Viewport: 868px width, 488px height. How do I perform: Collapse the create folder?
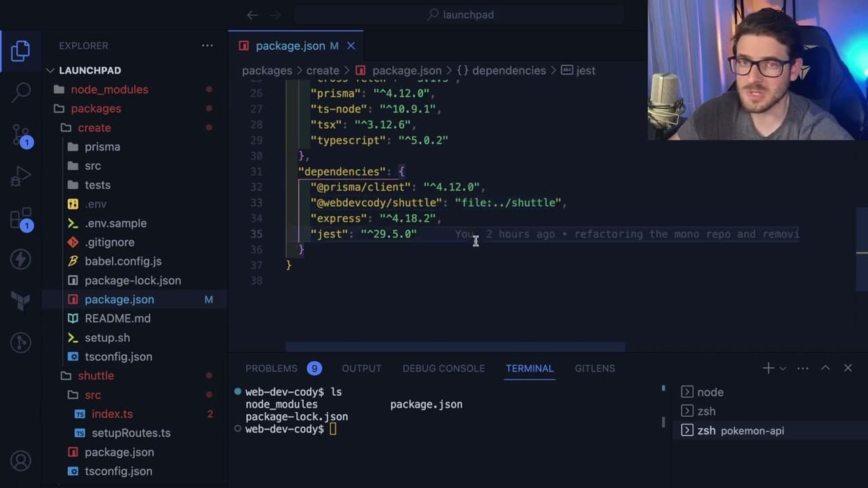click(x=134, y=127)
